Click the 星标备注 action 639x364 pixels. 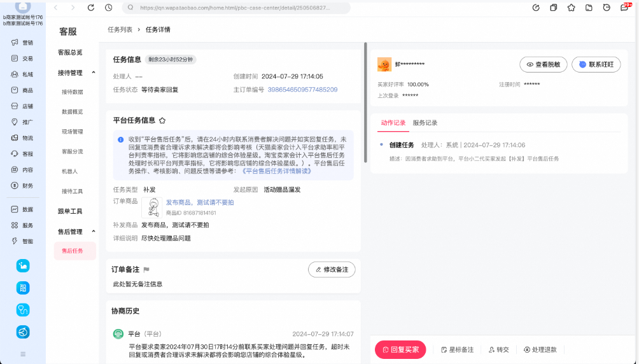(x=457, y=349)
